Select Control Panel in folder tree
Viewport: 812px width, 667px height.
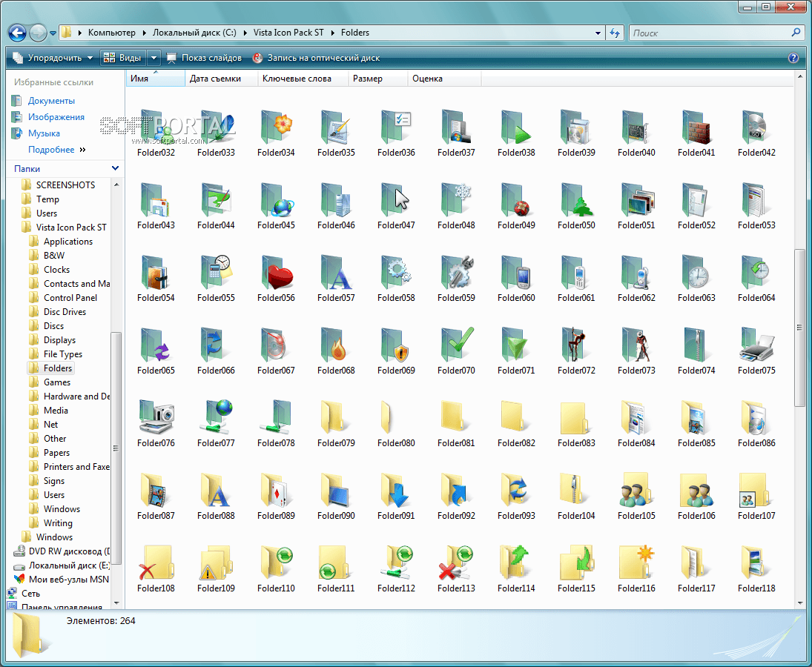(x=70, y=297)
